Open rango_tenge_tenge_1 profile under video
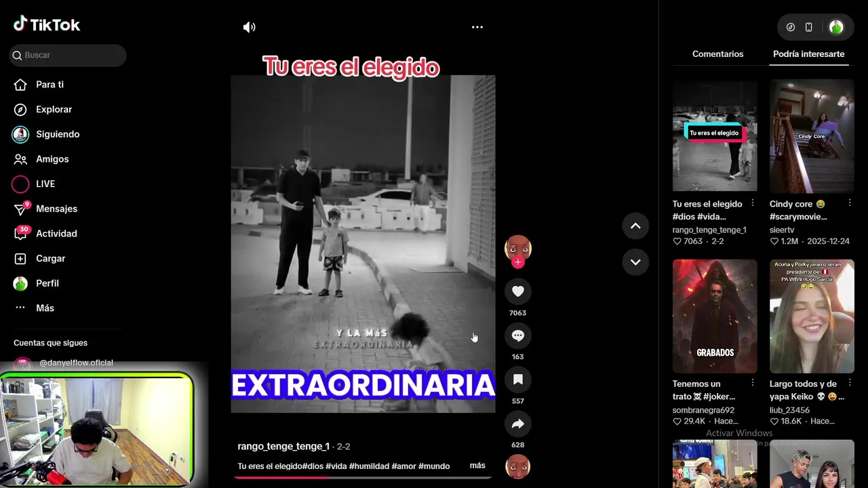The width and height of the screenshot is (868, 488). pos(283,446)
